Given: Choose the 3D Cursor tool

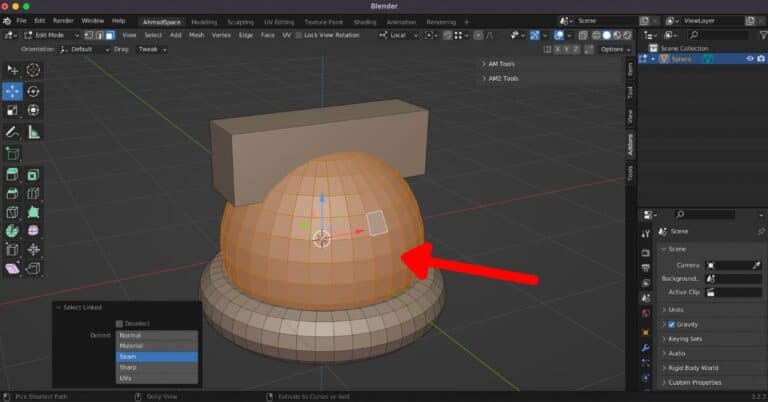Looking at the screenshot, I should coord(33,69).
